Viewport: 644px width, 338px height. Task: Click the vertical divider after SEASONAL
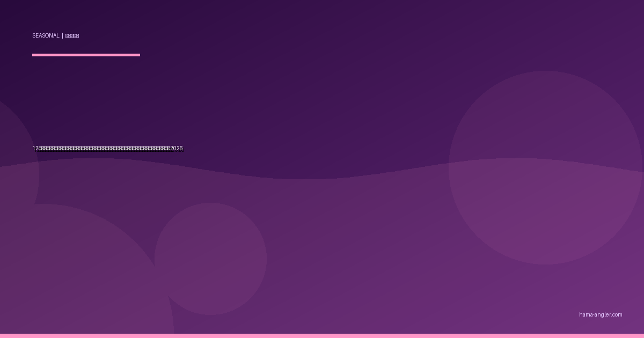(62, 36)
